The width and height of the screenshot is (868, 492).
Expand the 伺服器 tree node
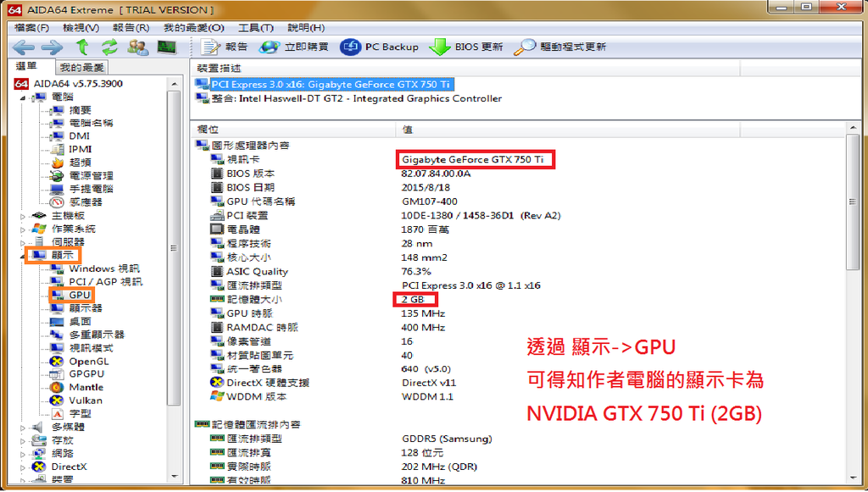(23, 243)
